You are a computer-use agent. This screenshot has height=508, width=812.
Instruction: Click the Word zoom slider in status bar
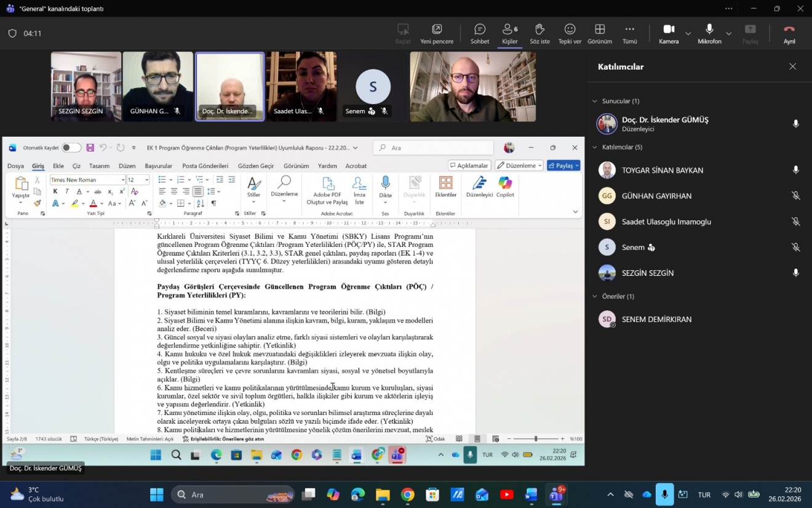535,439
